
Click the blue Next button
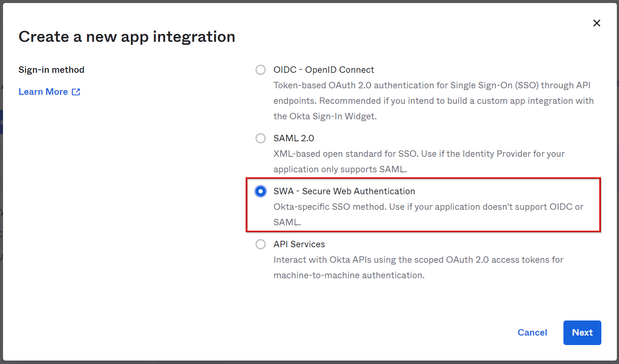click(582, 333)
